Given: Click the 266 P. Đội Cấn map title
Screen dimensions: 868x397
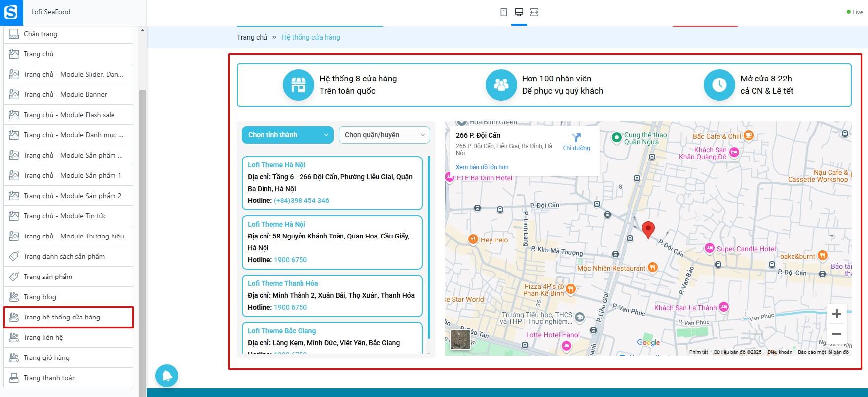Looking at the screenshot, I should (x=478, y=135).
